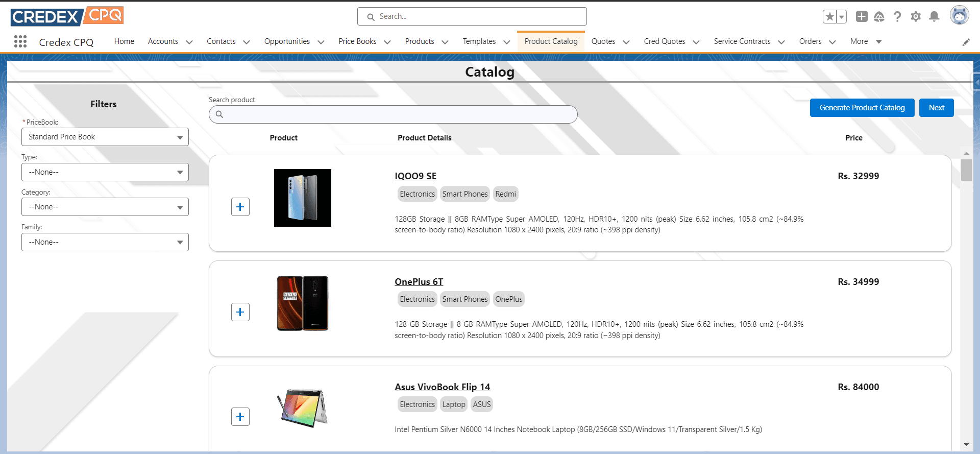
Task: Open the Accounts tab
Action: click(163, 41)
